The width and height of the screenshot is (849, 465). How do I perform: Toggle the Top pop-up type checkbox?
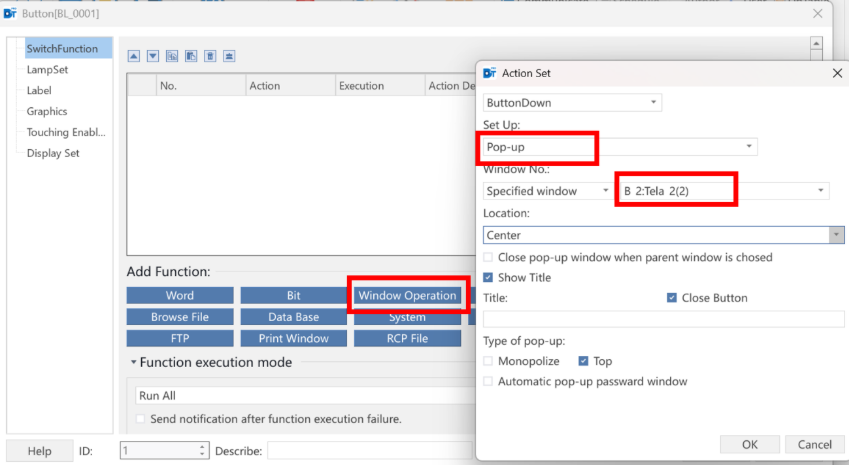click(x=583, y=361)
